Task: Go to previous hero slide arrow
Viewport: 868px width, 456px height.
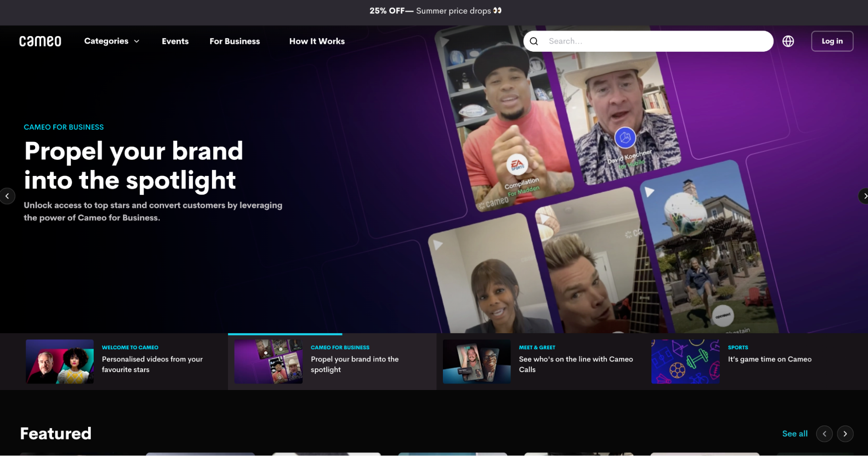Action: click(7, 196)
